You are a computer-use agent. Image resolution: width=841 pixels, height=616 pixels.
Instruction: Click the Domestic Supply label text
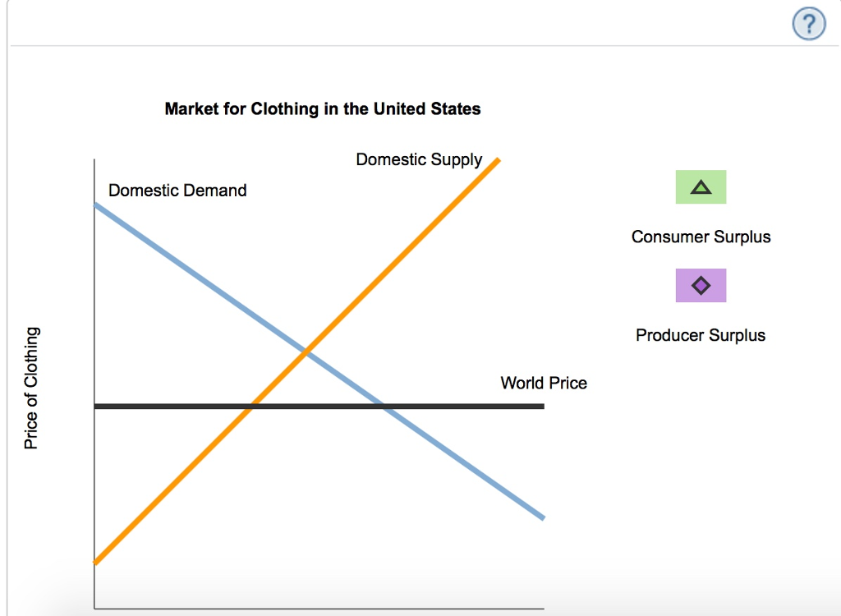(x=419, y=159)
